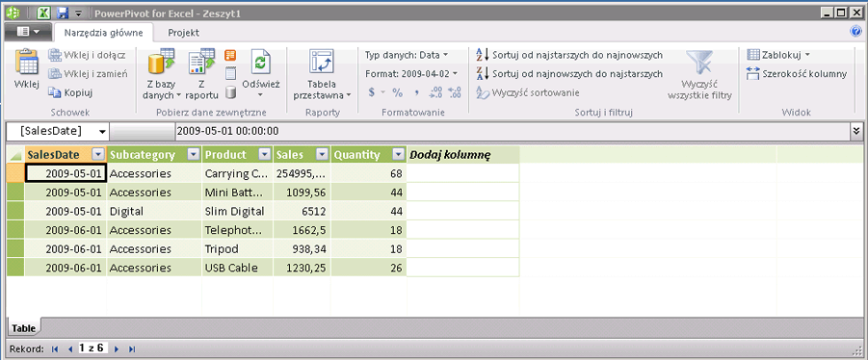Screen dimensions: 868x360
Task: Apply thousands separator comma icon
Action: (x=416, y=92)
